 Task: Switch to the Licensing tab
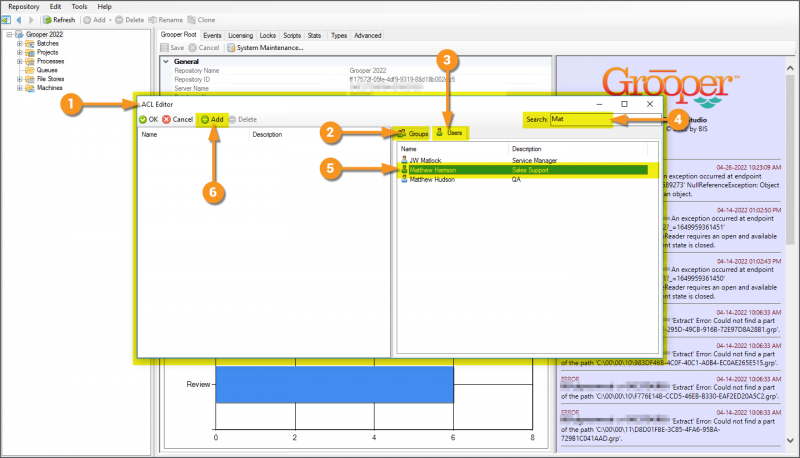tap(240, 36)
